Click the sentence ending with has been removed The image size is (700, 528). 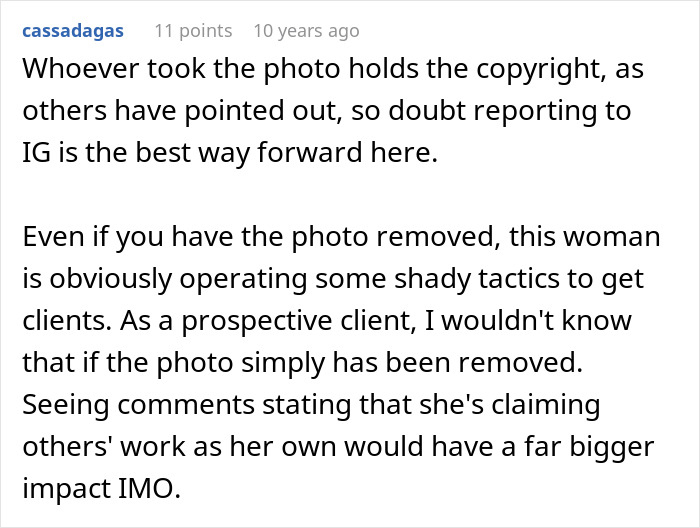point(303,362)
